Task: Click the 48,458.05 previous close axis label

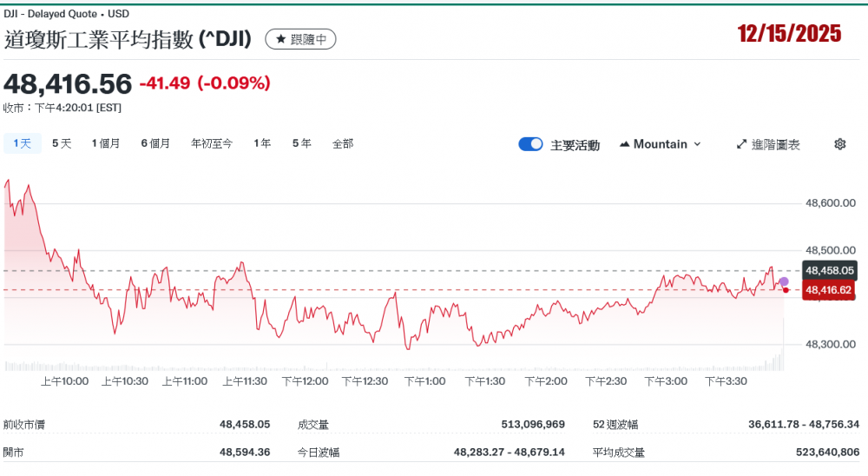Action: (x=830, y=271)
